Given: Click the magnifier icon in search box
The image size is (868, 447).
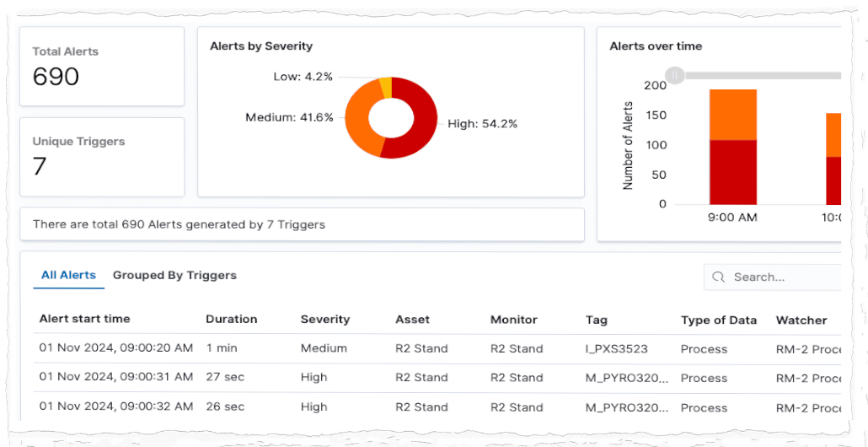Looking at the screenshot, I should tap(719, 277).
